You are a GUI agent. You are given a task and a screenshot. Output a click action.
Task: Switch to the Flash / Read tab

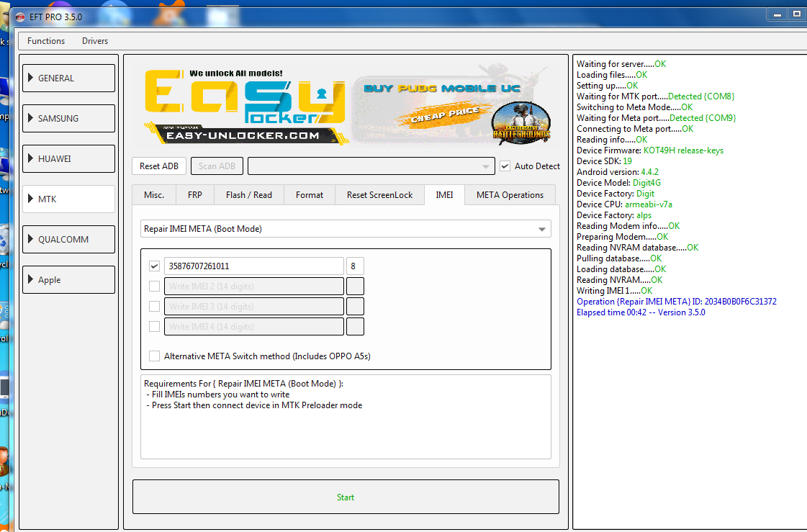point(248,195)
